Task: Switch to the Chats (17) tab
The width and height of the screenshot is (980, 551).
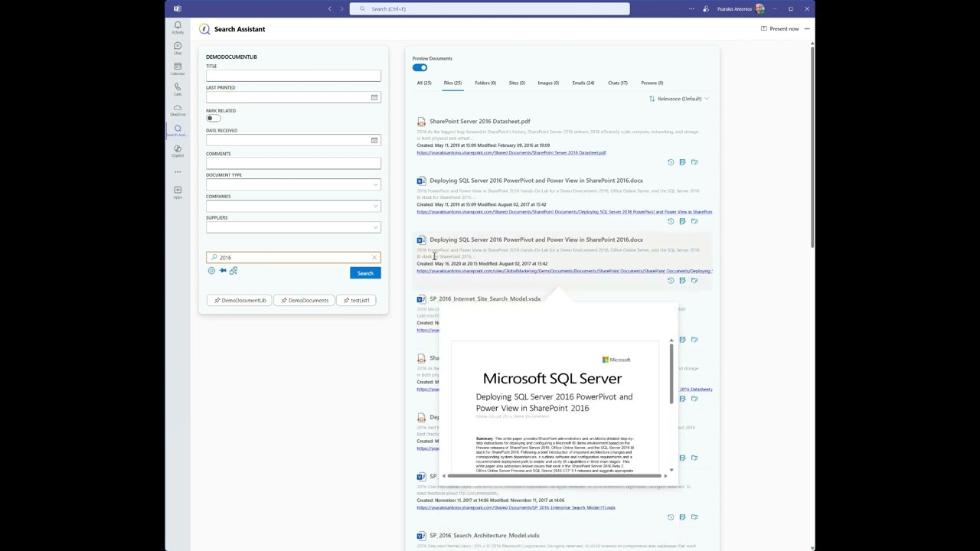Action: click(618, 83)
